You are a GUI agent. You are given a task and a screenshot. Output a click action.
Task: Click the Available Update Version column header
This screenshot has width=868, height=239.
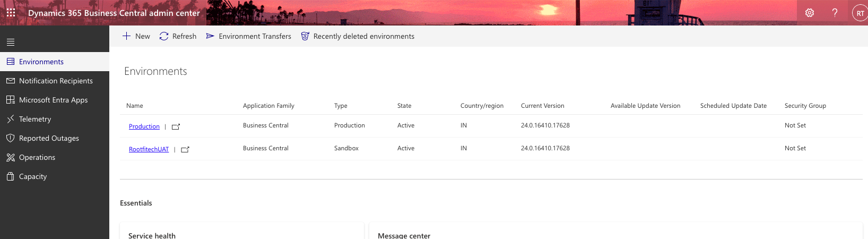pos(645,106)
